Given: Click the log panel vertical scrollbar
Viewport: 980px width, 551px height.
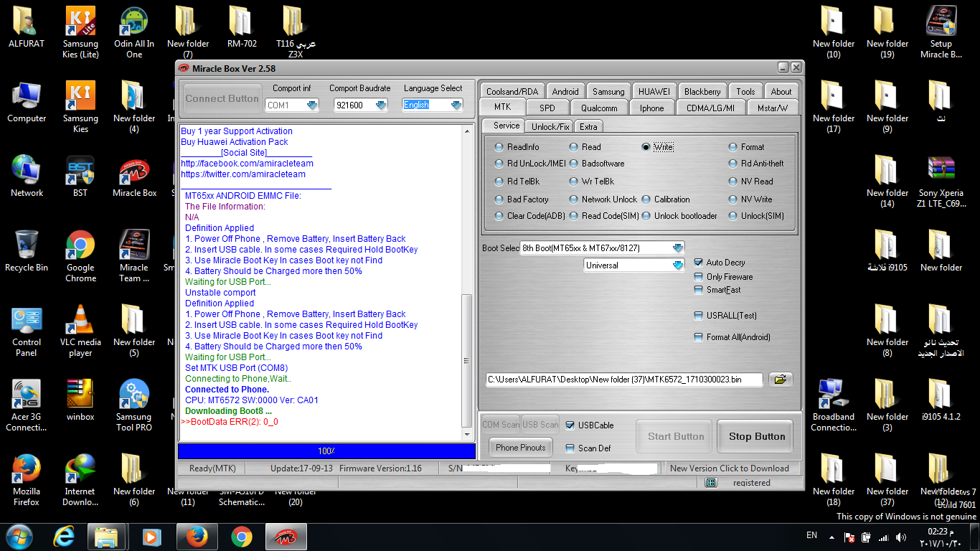Looking at the screenshot, I should point(468,283).
